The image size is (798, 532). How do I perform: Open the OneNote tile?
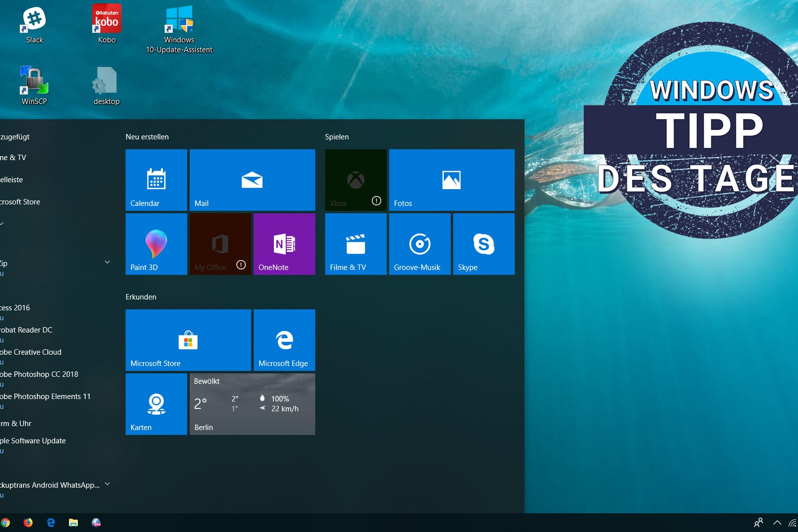coord(284,244)
